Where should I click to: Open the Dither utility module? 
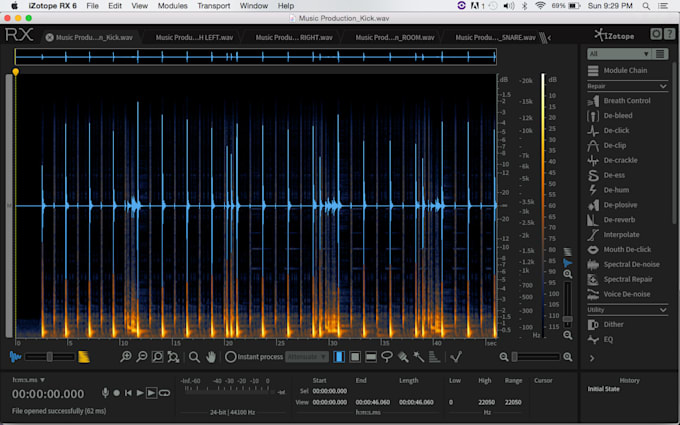pyautogui.click(x=606, y=324)
